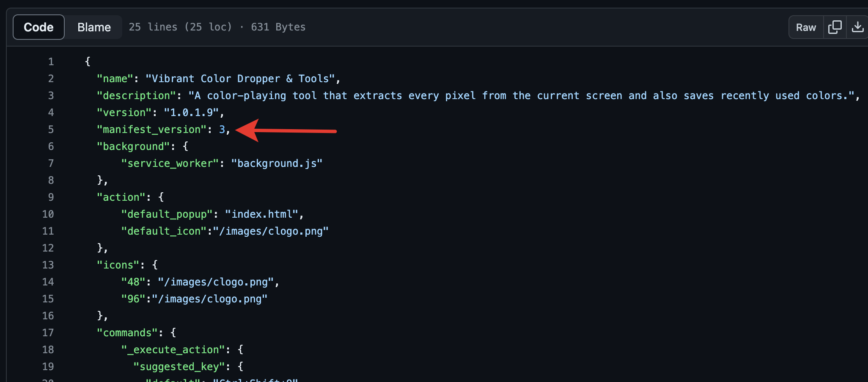Copy raw file contents icon

(x=835, y=27)
